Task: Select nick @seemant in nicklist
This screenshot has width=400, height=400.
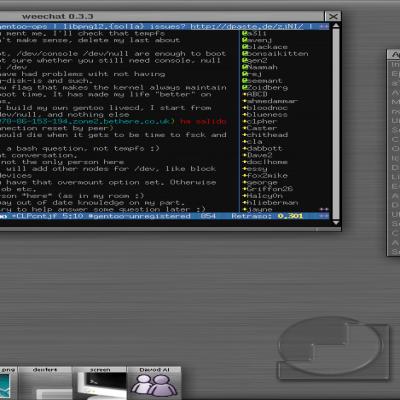Action: pos(262,81)
